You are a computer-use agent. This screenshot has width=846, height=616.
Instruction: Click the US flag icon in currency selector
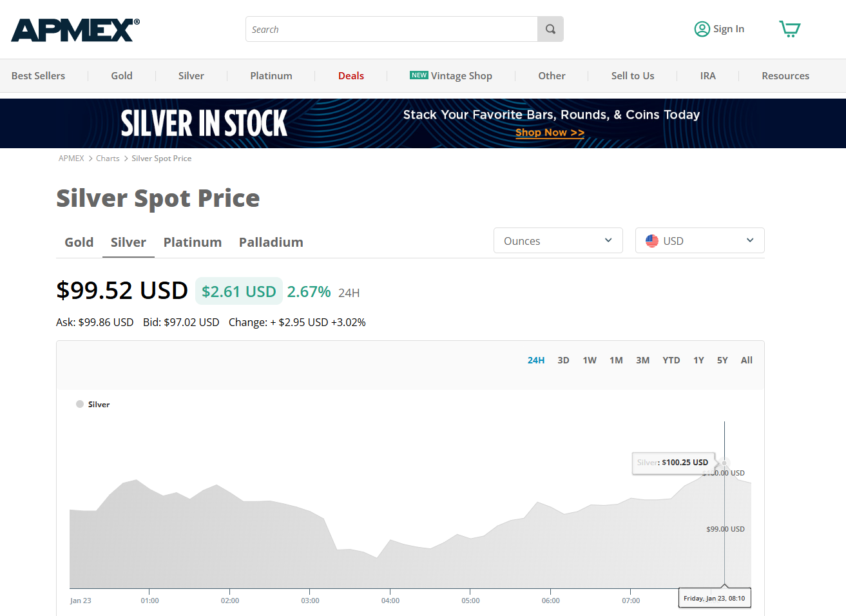pos(652,241)
